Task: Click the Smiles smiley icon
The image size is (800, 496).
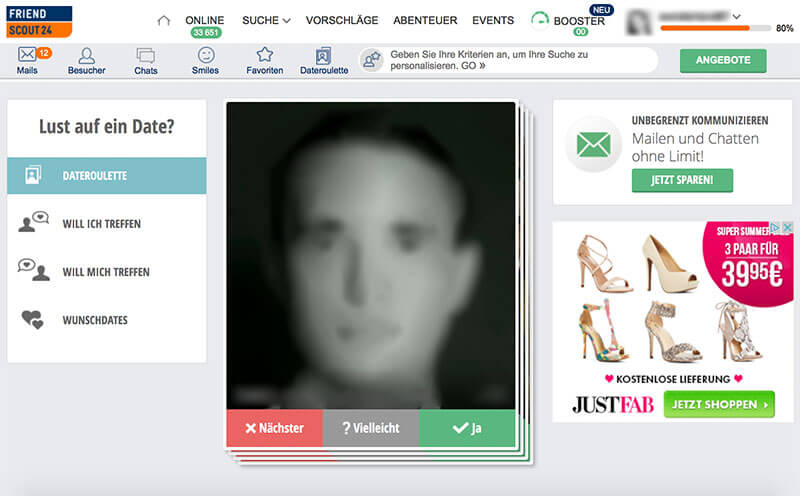Action: pyautogui.click(x=205, y=55)
